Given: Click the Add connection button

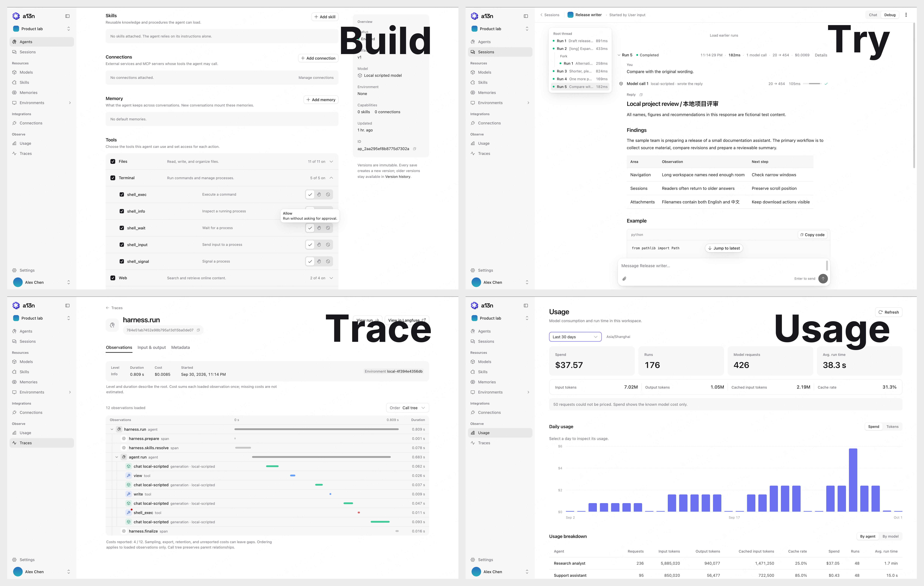Looking at the screenshot, I should (318, 58).
